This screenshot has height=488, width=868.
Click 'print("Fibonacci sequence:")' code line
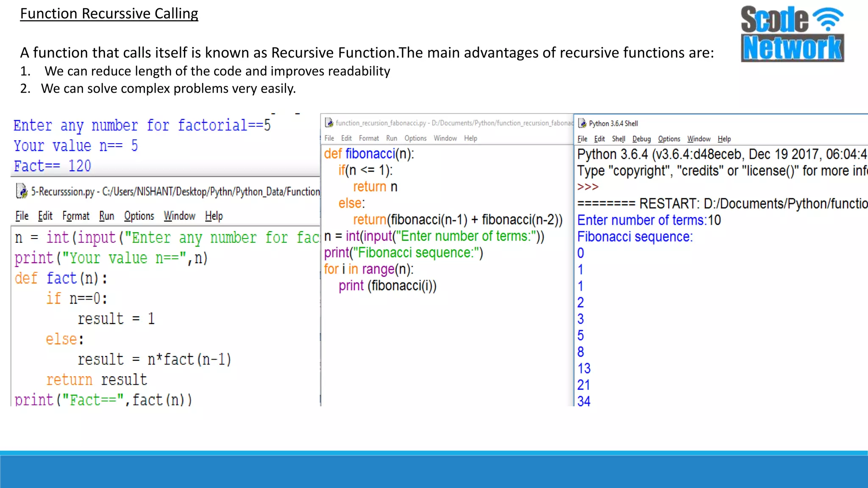click(403, 253)
